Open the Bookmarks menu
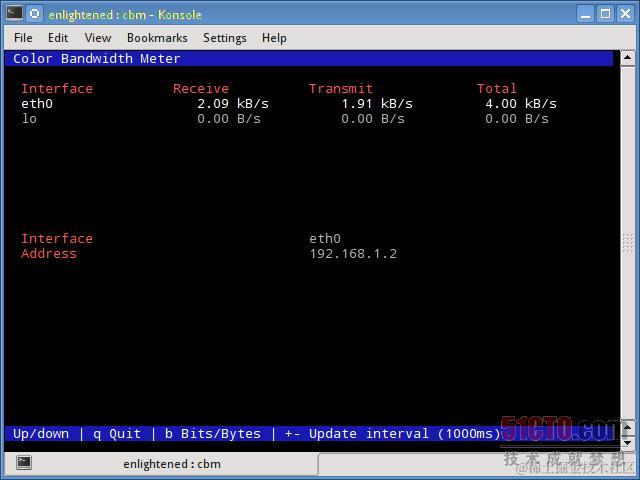 [x=157, y=38]
